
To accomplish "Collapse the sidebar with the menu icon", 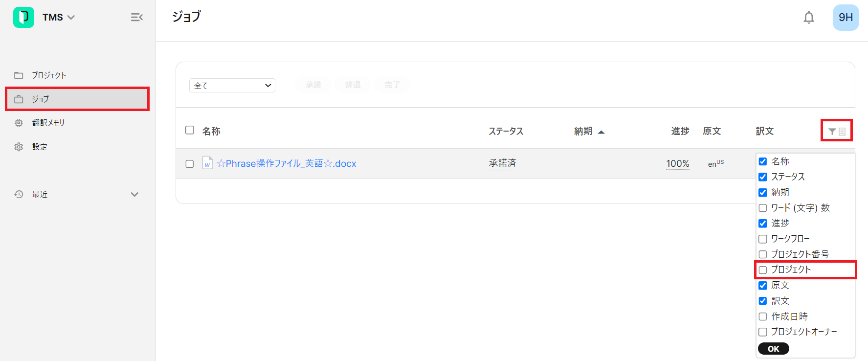I will [136, 18].
